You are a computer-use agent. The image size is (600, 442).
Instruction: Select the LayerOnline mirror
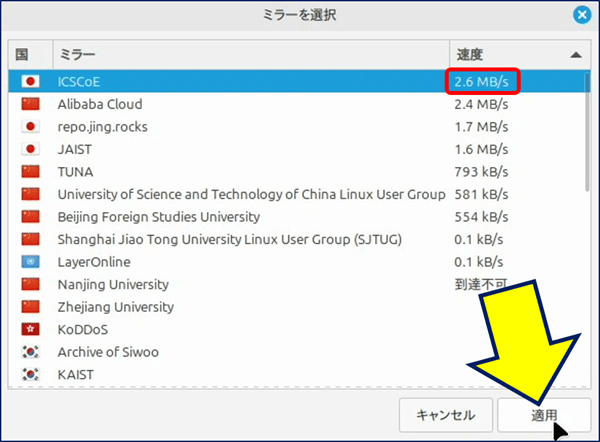(297, 262)
